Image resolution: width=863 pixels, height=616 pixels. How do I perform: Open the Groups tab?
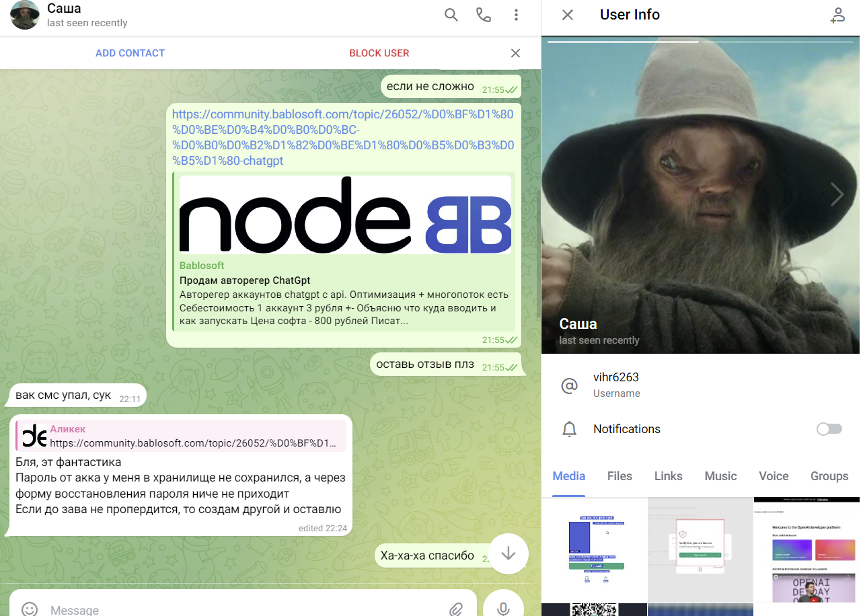pyautogui.click(x=829, y=476)
